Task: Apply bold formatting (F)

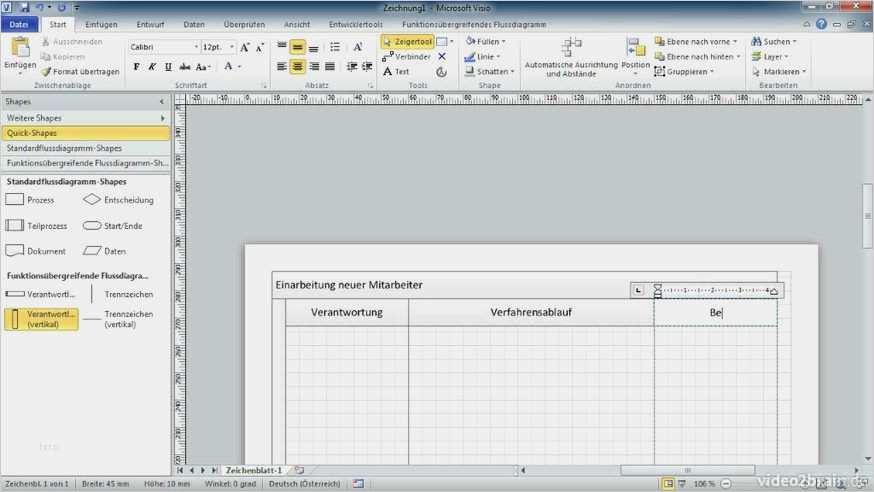Action: [x=137, y=67]
